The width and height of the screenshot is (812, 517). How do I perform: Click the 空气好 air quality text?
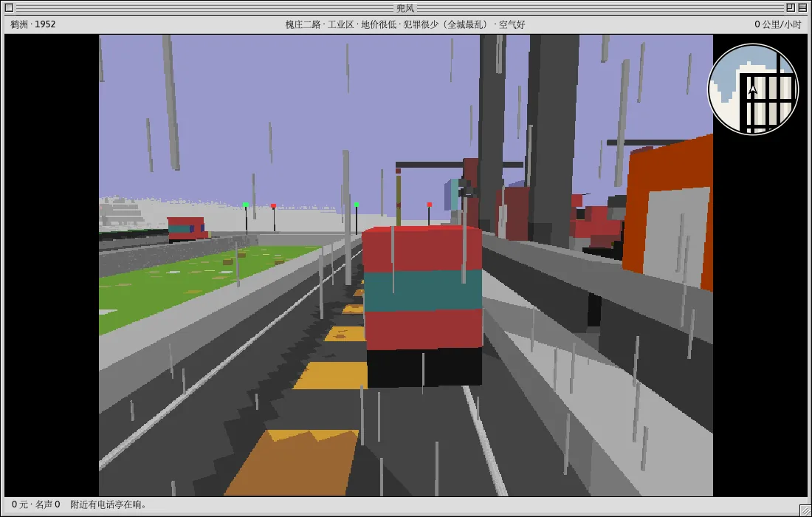(512, 24)
